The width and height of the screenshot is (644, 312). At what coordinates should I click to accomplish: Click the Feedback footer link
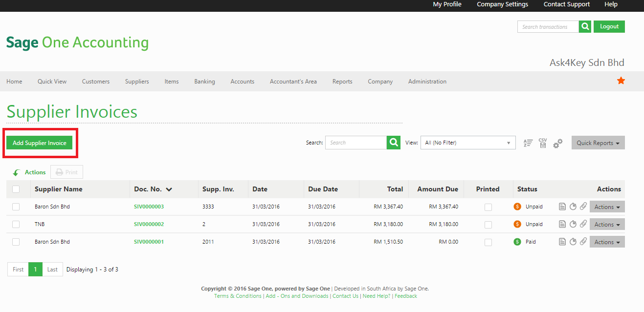pyautogui.click(x=406, y=296)
